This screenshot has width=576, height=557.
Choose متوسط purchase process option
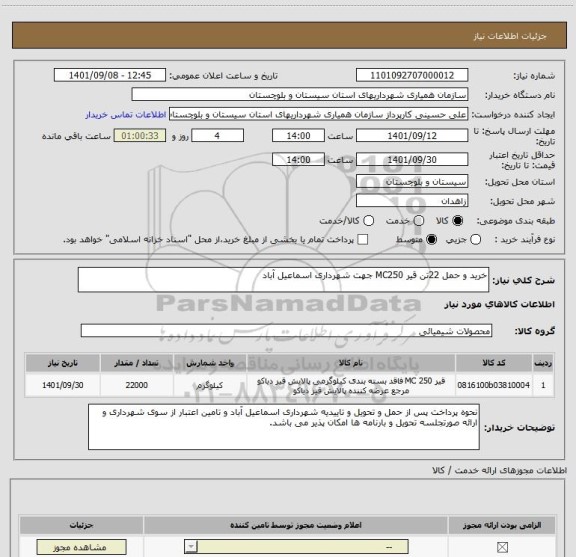pyautogui.click(x=432, y=240)
